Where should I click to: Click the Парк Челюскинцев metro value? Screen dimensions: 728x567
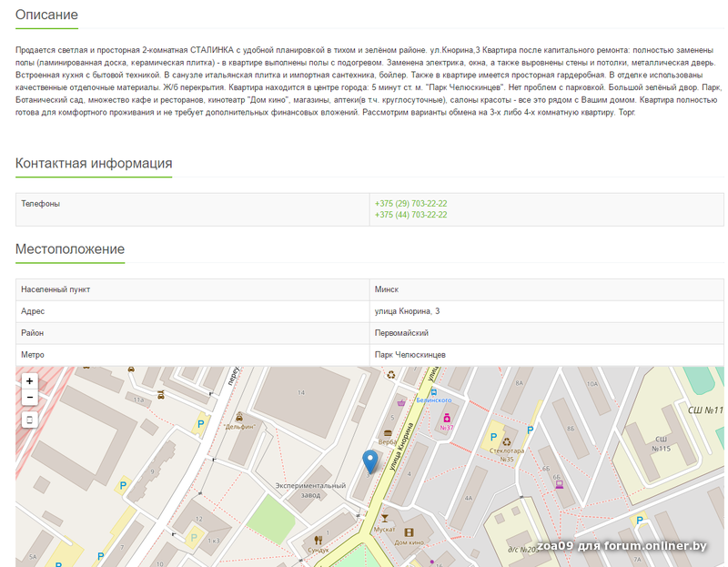pyautogui.click(x=410, y=355)
